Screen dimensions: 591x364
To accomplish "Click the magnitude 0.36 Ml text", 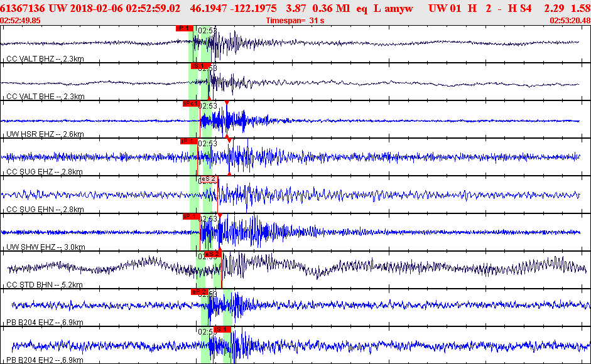I will click(x=331, y=8).
